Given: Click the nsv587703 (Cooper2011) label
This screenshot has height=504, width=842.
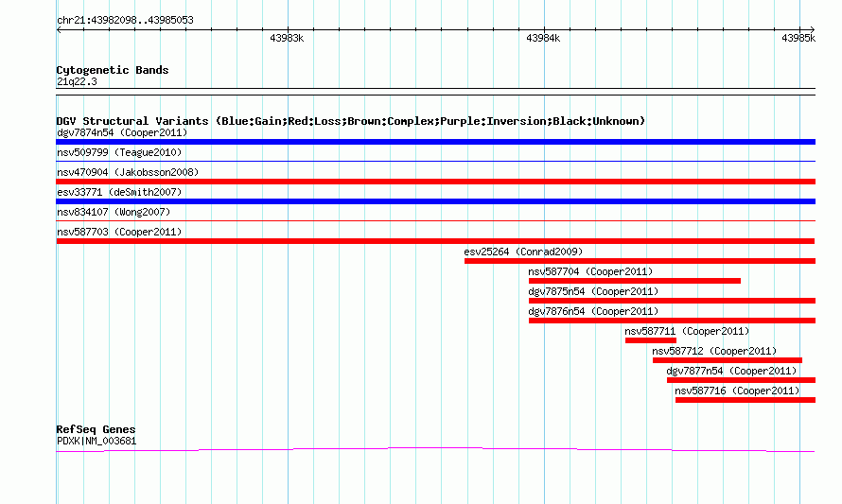Looking at the screenshot, I should tap(119, 232).
